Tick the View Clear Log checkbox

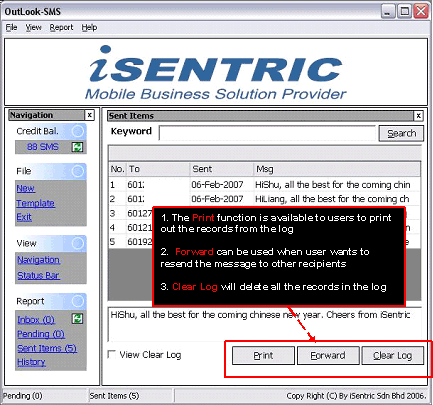pyautogui.click(x=112, y=354)
